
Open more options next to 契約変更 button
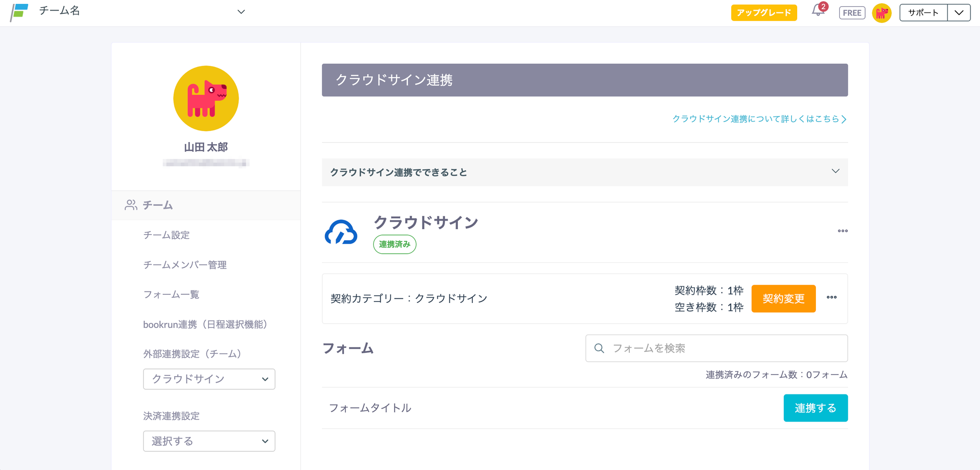pos(831,298)
